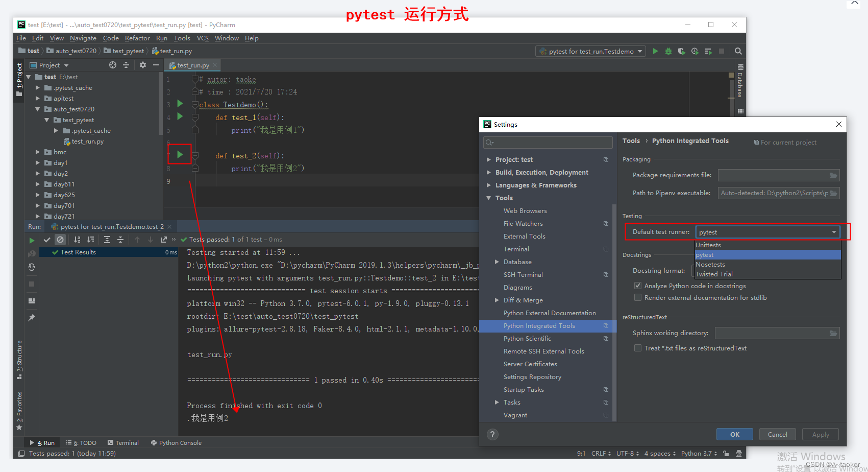This screenshot has height=472, width=868.
Task: Open the VCS menu
Action: click(x=203, y=38)
